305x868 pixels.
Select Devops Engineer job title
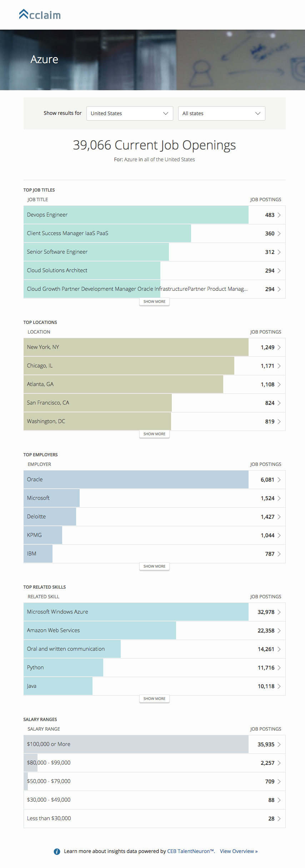pos(47,215)
